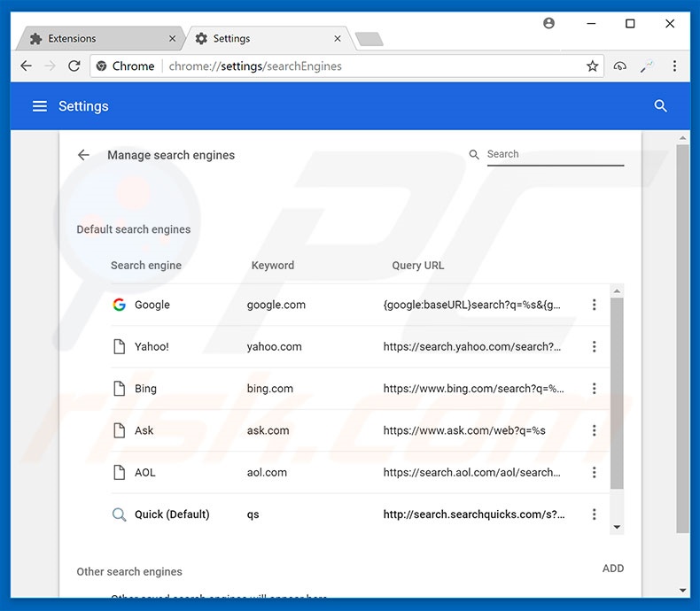Screen dimensions: 700x611
Task: Open more actions for Quick (Default)
Action: coord(594,514)
